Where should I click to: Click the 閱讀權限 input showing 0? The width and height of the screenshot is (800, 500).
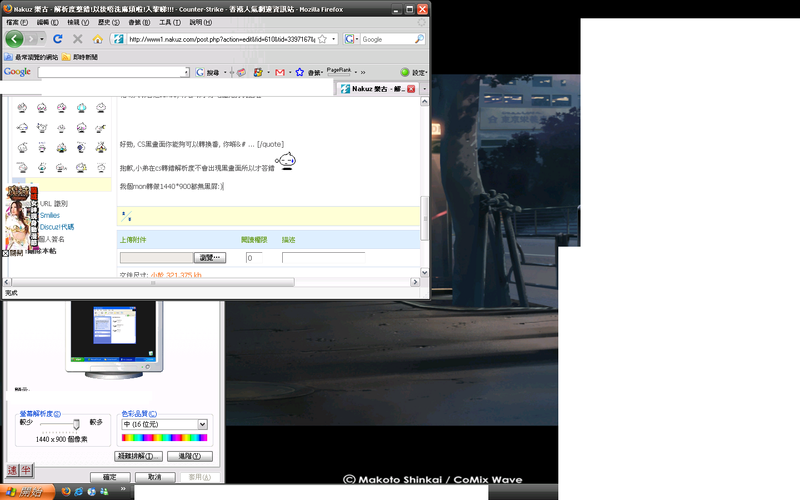click(254, 258)
